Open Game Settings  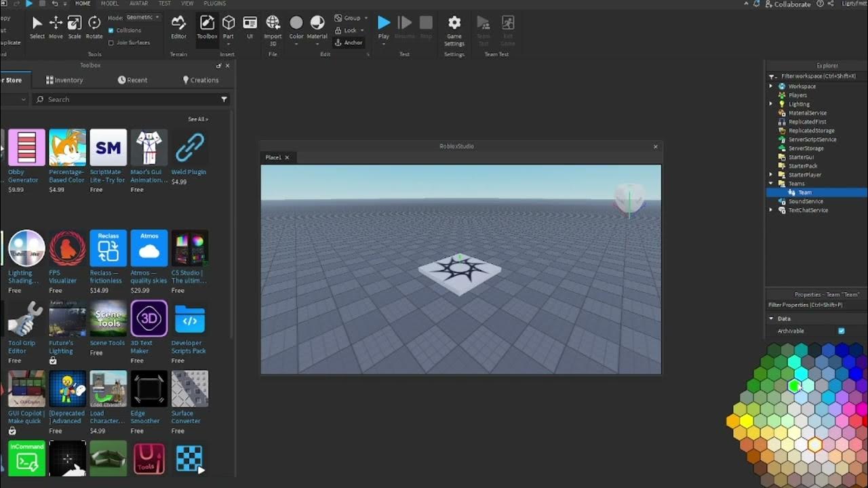[454, 30]
